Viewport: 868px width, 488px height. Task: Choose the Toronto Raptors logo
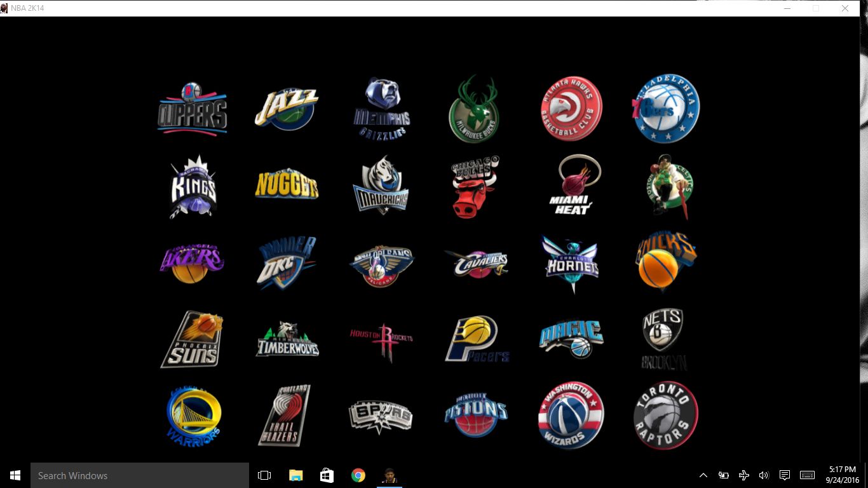[x=665, y=415]
